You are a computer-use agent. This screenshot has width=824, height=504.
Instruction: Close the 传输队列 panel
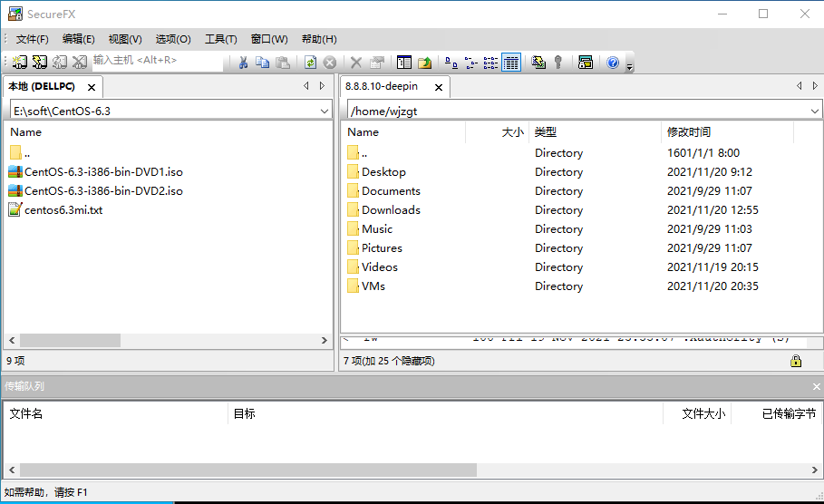coord(816,386)
